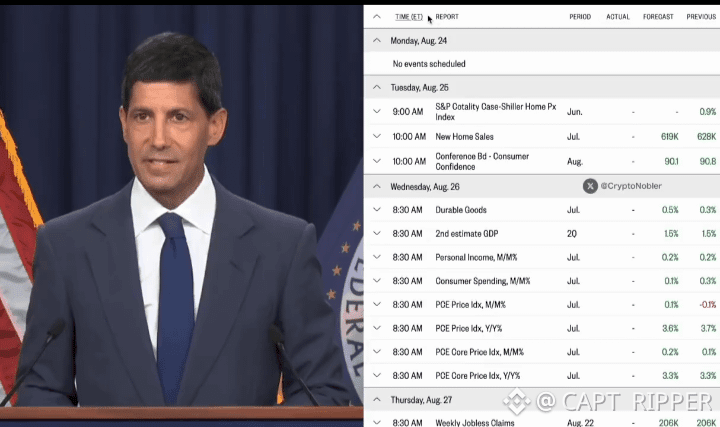Open the @CryptoNobler handle

[631, 186]
